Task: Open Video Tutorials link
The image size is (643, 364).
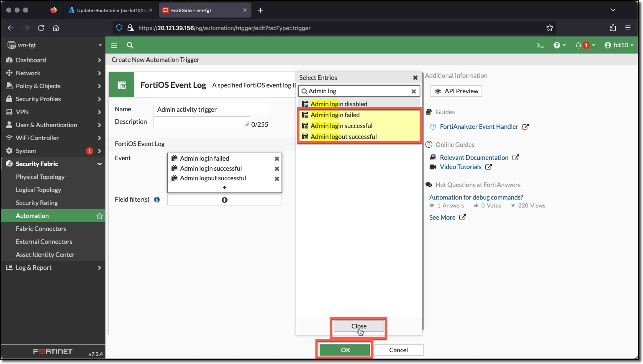Action: pos(461,167)
